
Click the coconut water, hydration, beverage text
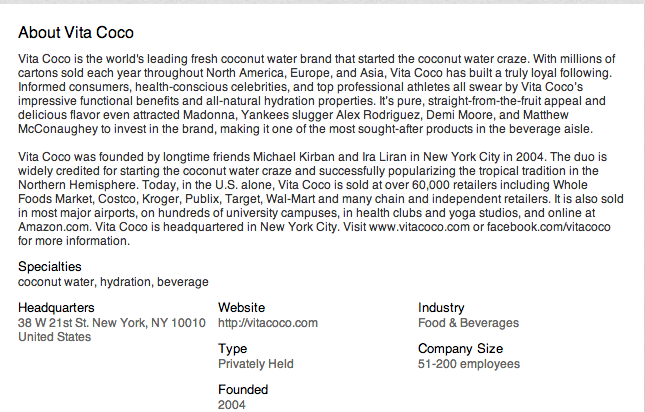pyautogui.click(x=113, y=282)
